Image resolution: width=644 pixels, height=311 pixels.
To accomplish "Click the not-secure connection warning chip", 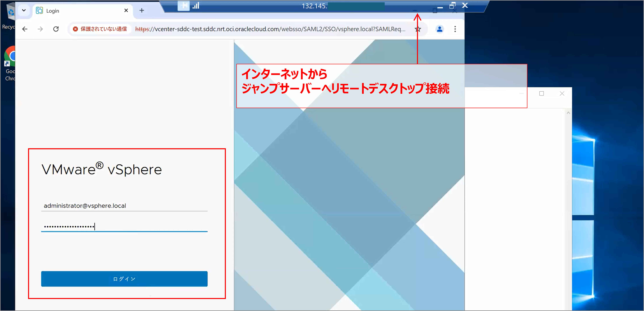I will point(100,29).
